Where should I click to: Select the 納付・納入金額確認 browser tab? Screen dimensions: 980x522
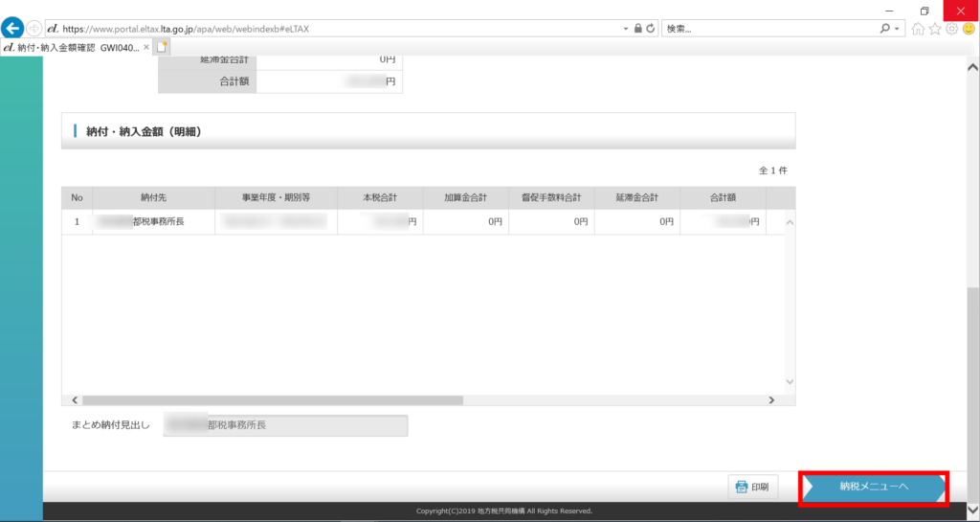[x=72, y=46]
